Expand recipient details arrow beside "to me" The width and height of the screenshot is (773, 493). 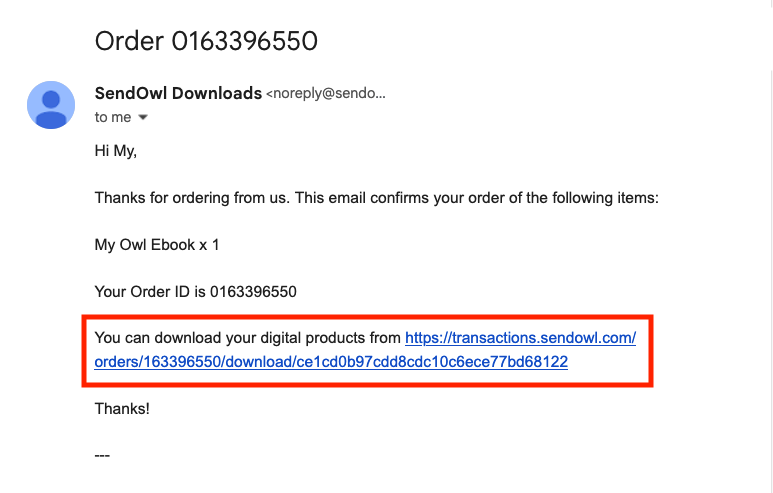pos(143,117)
